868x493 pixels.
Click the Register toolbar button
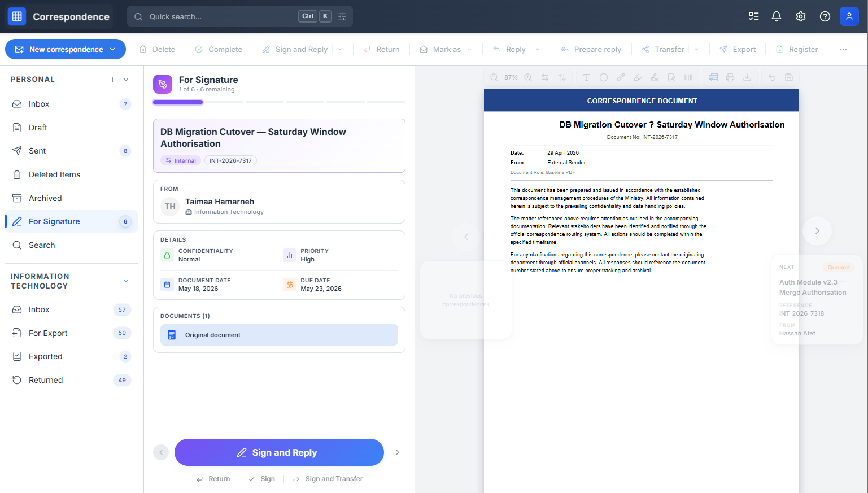click(797, 49)
